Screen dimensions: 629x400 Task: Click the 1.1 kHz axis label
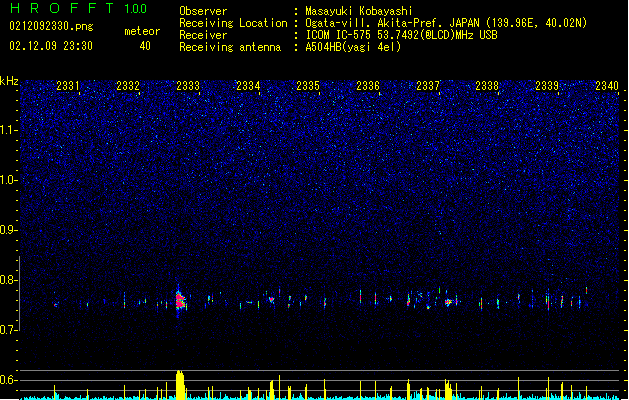pos(8,130)
